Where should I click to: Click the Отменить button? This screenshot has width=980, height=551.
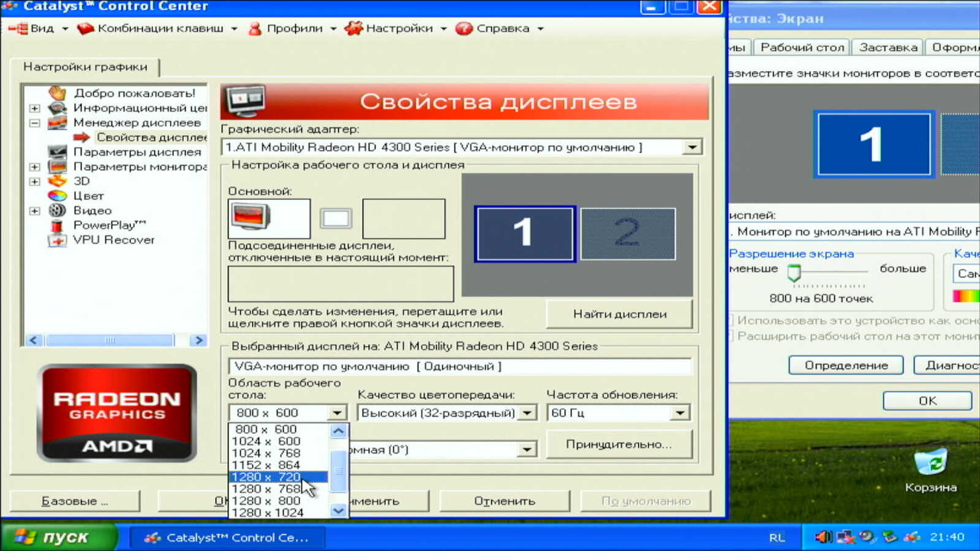(505, 501)
